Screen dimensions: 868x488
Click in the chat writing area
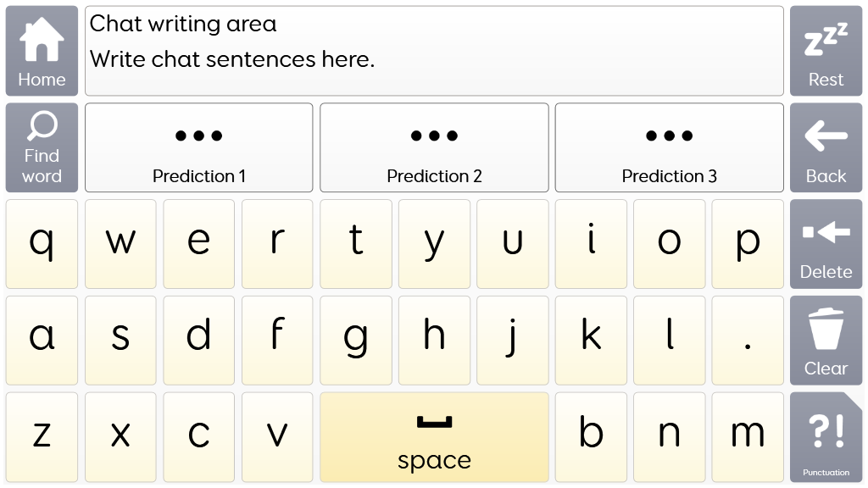tap(434, 51)
